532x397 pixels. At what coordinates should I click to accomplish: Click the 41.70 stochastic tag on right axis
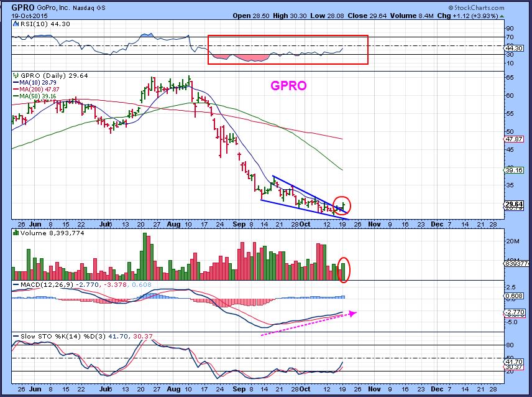(515, 362)
